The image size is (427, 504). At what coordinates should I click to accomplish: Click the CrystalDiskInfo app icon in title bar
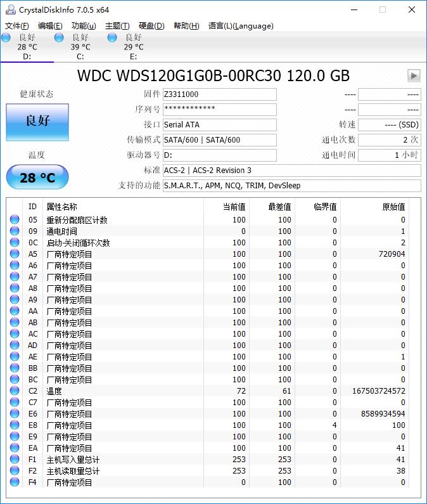coord(11,10)
